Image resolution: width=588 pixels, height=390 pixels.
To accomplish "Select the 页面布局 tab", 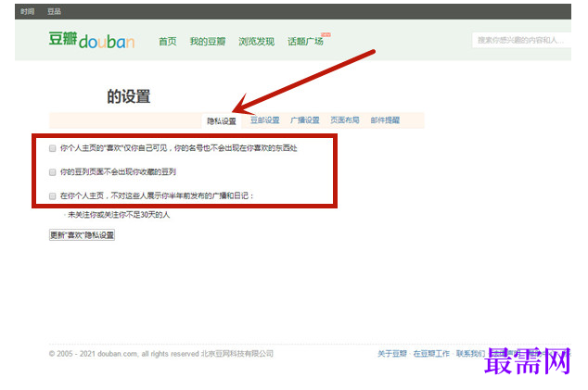I will click(x=345, y=120).
